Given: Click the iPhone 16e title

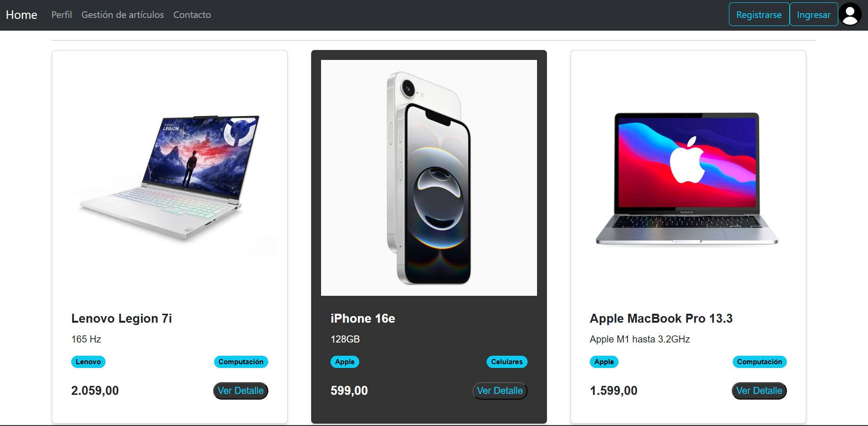Looking at the screenshot, I should tap(363, 318).
